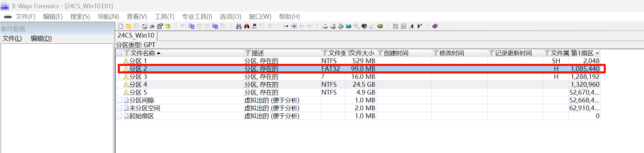Click the folder with up arrow icon
Screen dimensions: 644x153
168,26
